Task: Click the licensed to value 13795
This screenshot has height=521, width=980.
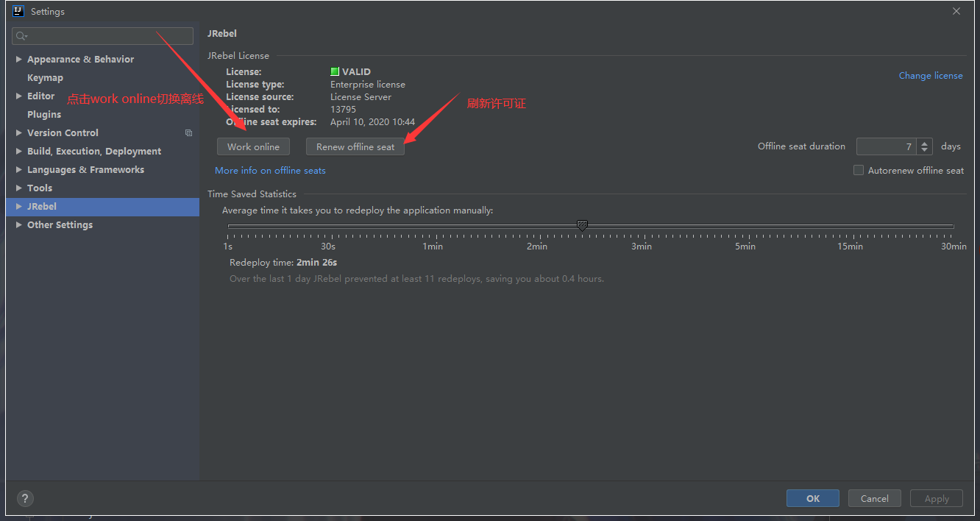Action: pyautogui.click(x=343, y=110)
